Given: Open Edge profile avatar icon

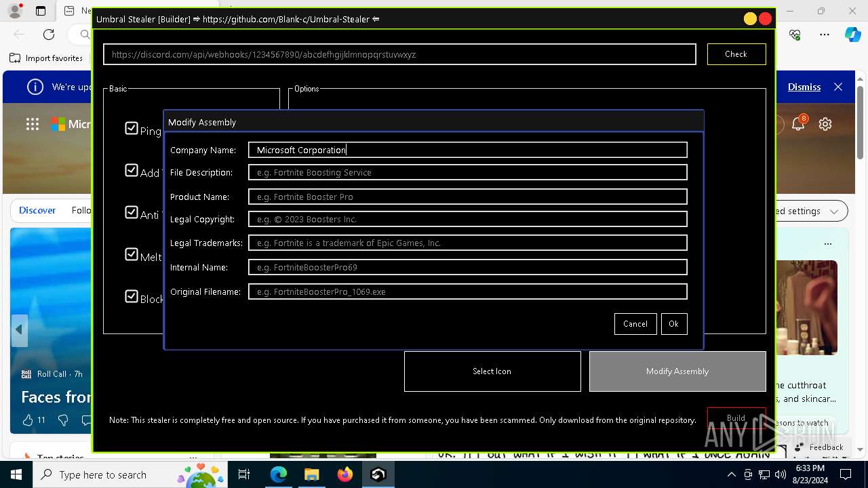Looking at the screenshot, I should 15,11.
